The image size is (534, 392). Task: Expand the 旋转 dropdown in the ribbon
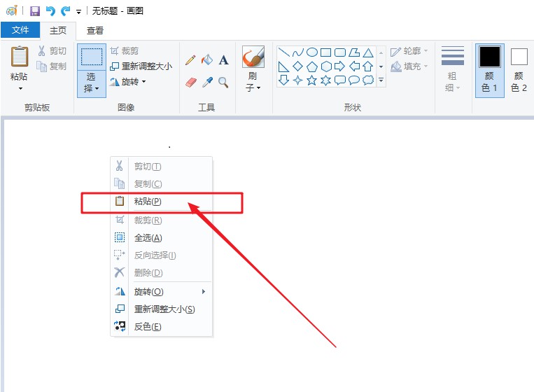click(128, 82)
